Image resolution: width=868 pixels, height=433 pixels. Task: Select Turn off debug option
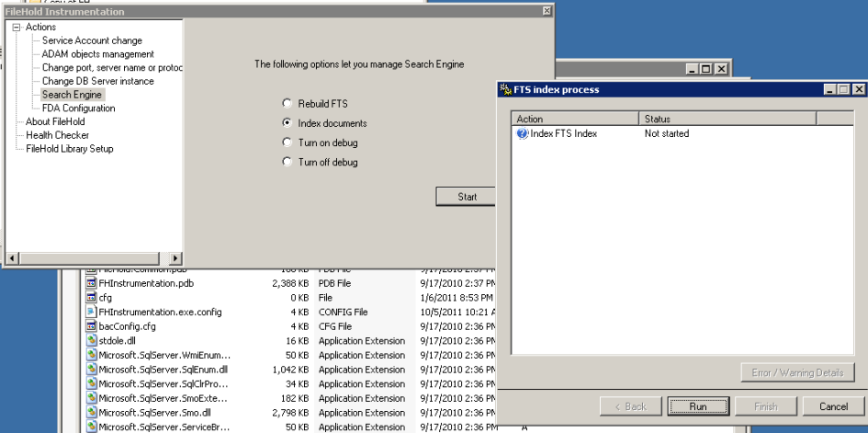[287, 162]
